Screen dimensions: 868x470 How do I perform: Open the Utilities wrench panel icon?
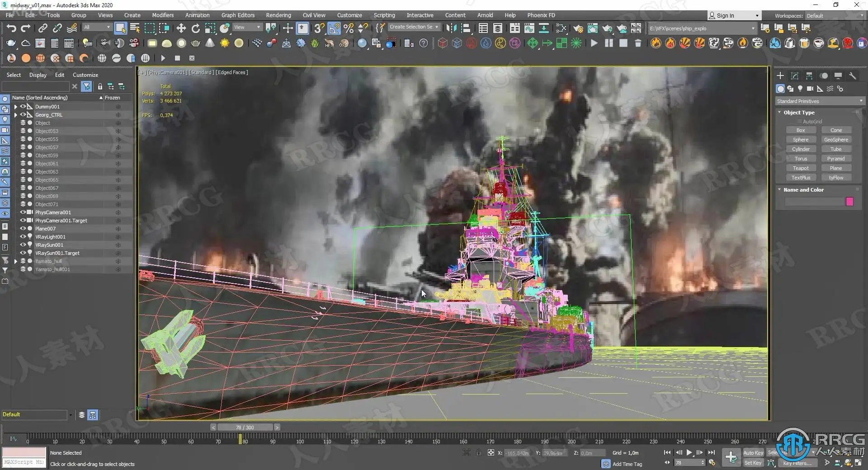click(852, 76)
